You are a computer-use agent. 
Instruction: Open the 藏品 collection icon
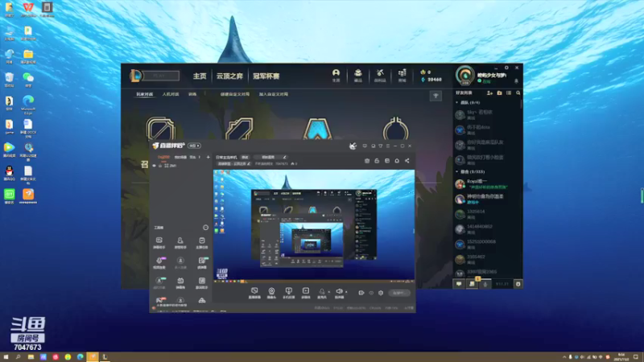357,75
